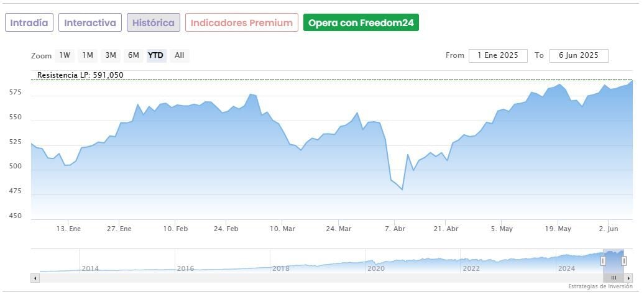Select the 6M zoom option
Image resolution: width=644 pixels, height=297 pixels.
coord(134,55)
